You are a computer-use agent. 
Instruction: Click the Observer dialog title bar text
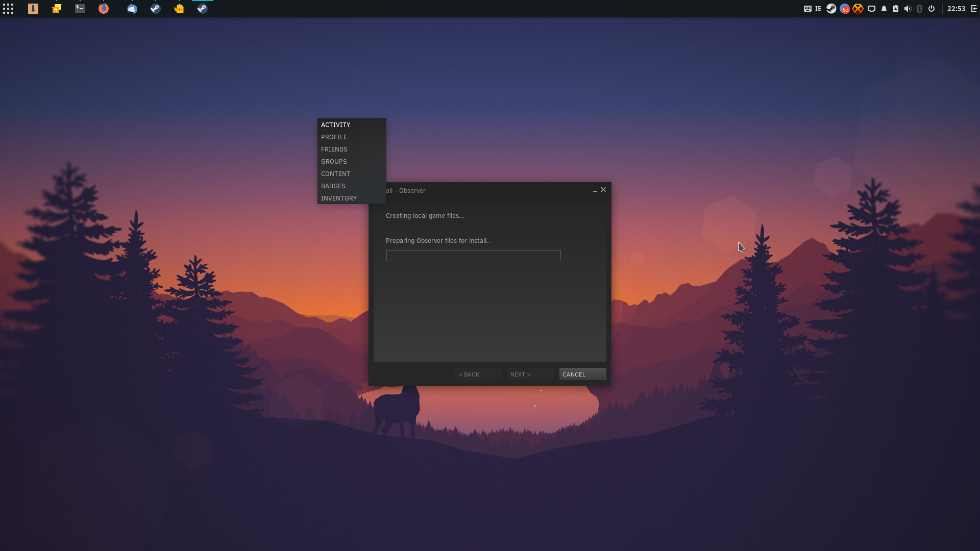[406, 191]
